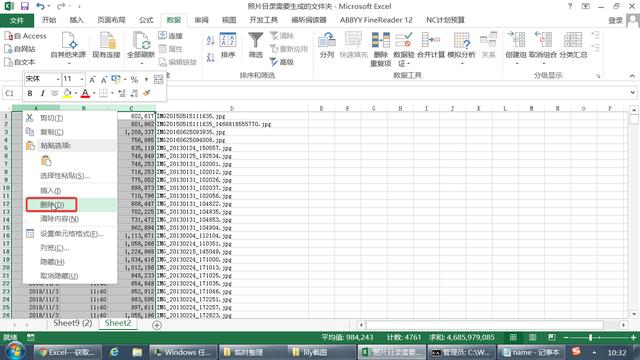Viewport: 640px width, 360px height.
Task: Click Group button (创建组)
Action: click(517, 48)
